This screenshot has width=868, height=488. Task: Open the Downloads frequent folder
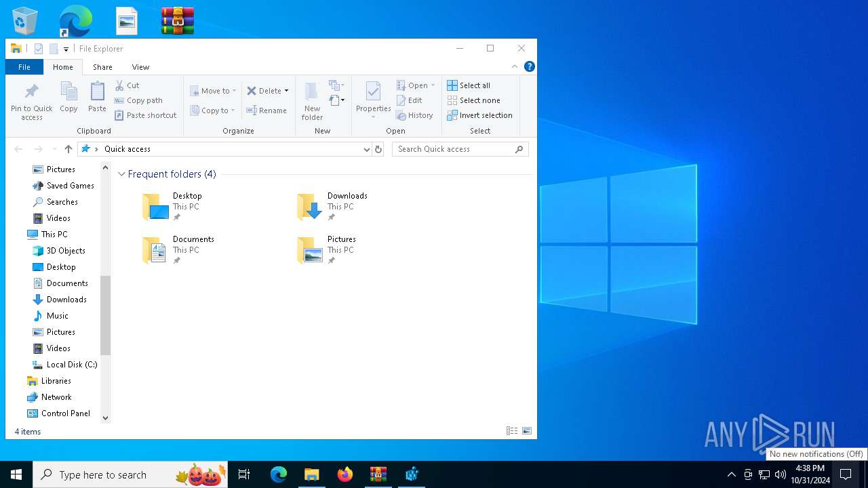(332, 207)
